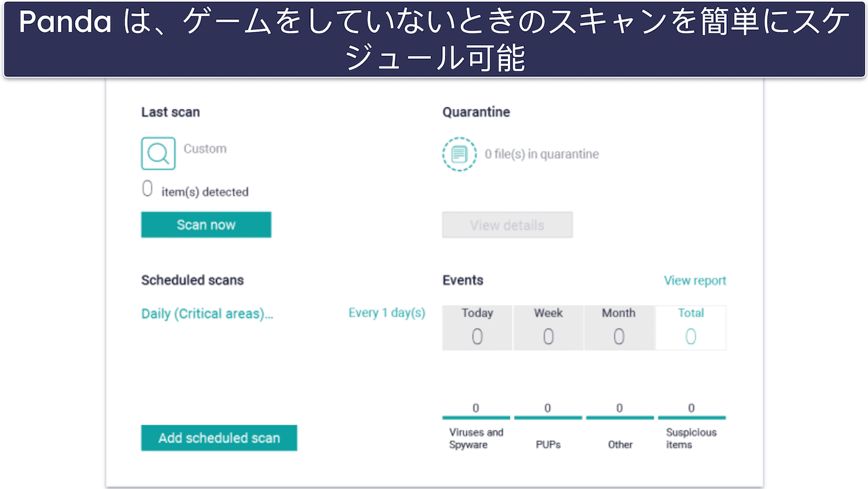
Task: Click the View details button
Action: (507, 225)
